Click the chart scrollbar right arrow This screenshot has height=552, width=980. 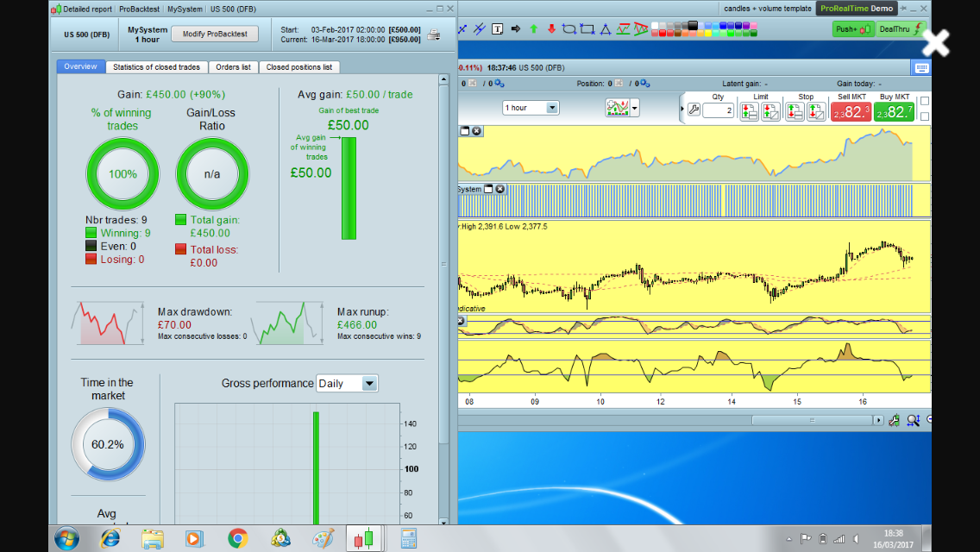878,420
